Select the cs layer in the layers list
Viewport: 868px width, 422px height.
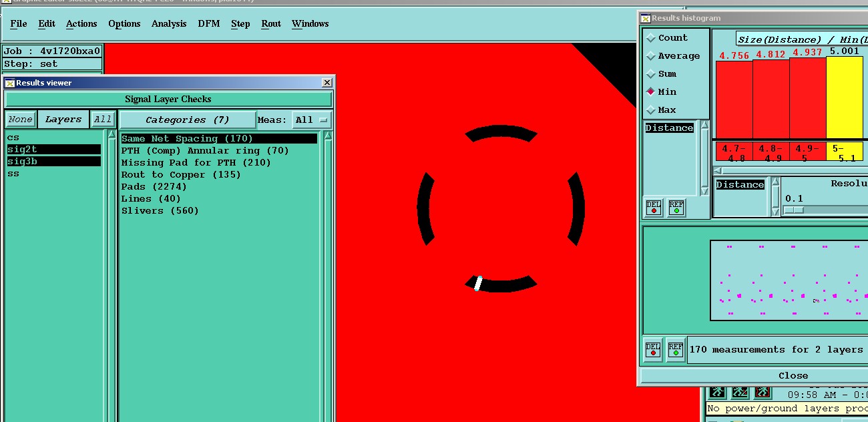click(x=54, y=138)
